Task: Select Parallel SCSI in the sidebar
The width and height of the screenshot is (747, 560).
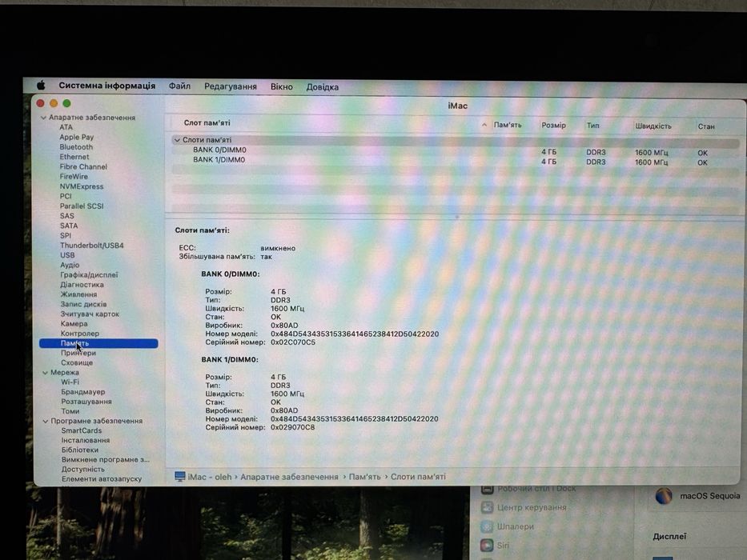Action: (x=82, y=206)
